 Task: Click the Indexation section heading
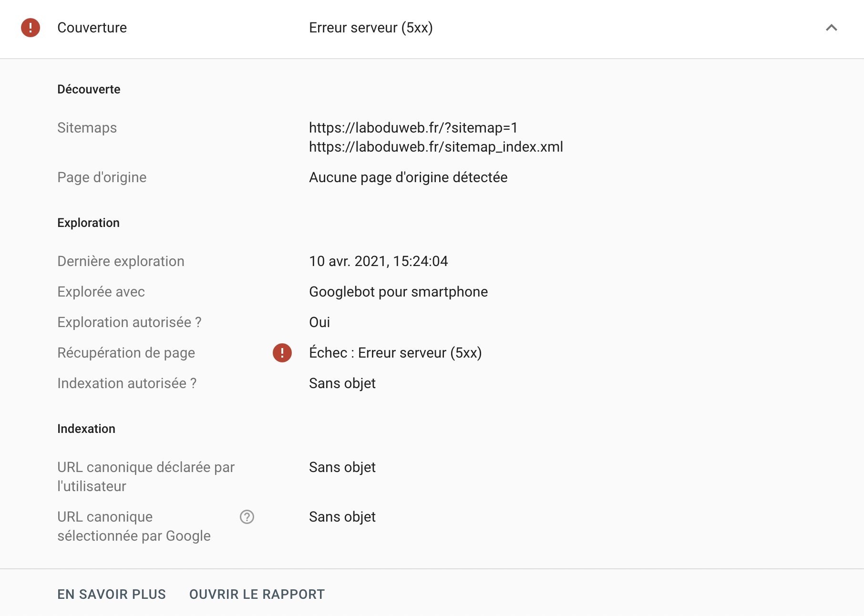pos(86,429)
